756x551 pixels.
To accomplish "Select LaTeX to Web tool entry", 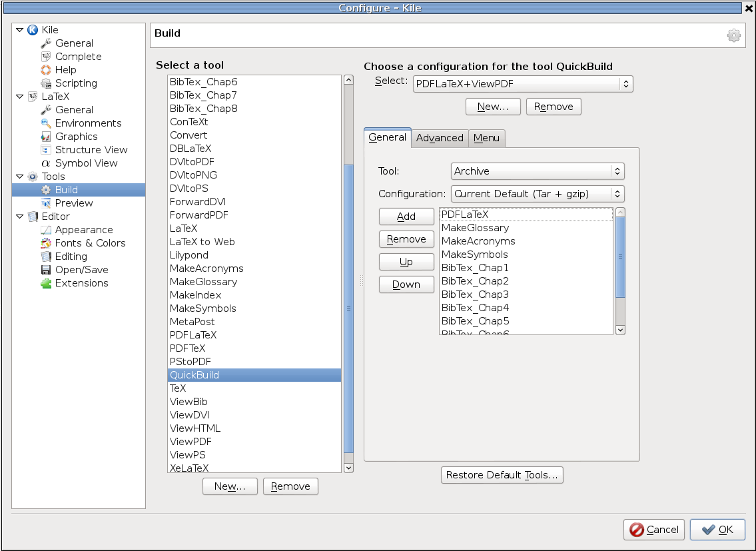I will coord(254,242).
